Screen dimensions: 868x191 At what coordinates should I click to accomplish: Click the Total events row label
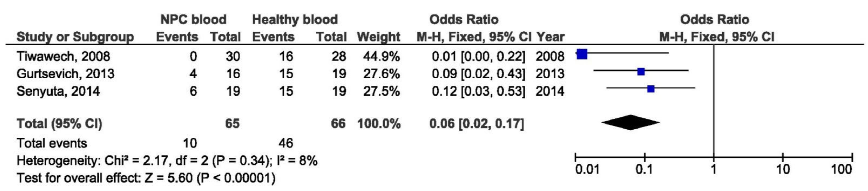52,143
